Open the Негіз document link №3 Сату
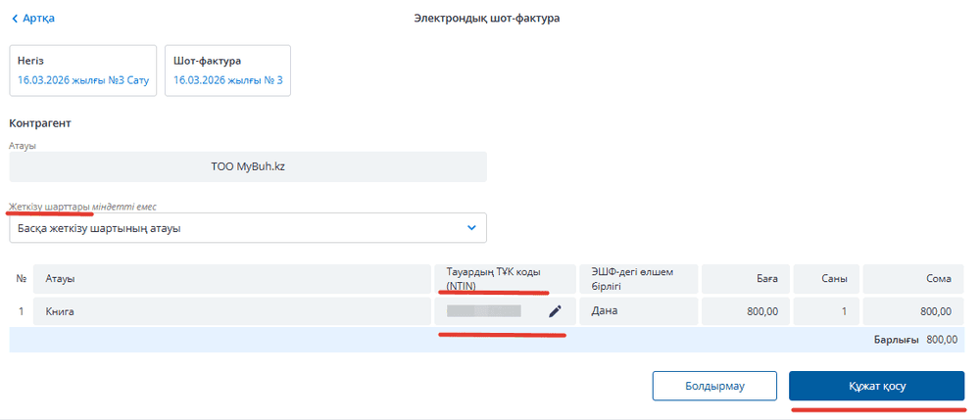Screen dimensions: 980x420 tap(83, 80)
